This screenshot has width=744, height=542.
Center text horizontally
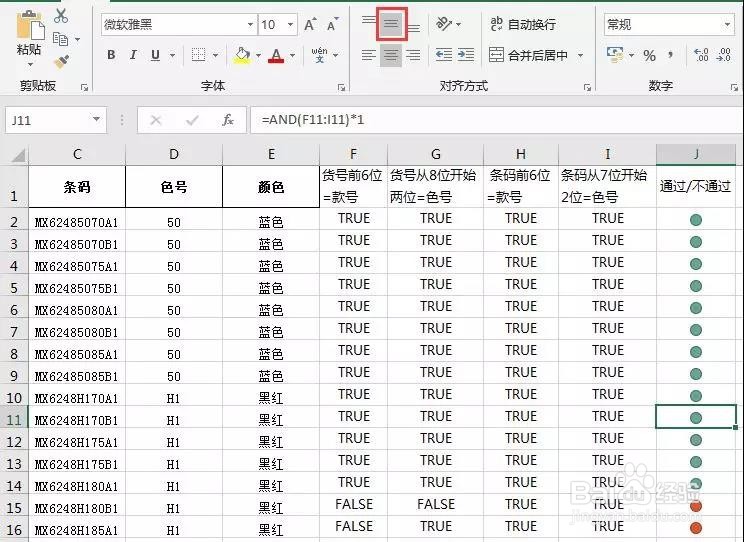(391, 56)
